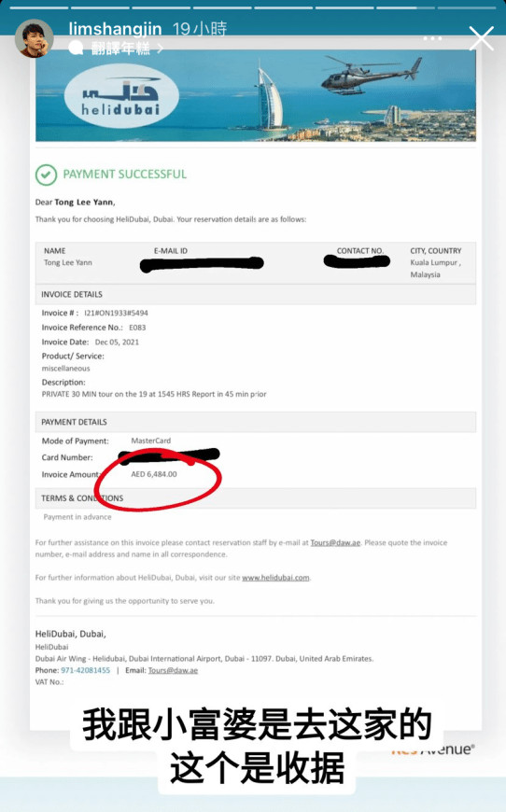Click the PAYMENT DETAILS section header

(x=255, y=422)
